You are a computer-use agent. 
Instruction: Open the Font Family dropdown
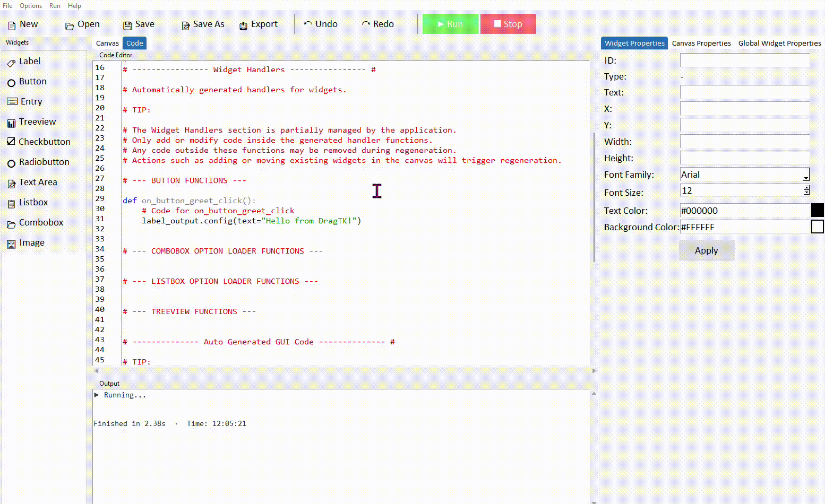(806, 176)
